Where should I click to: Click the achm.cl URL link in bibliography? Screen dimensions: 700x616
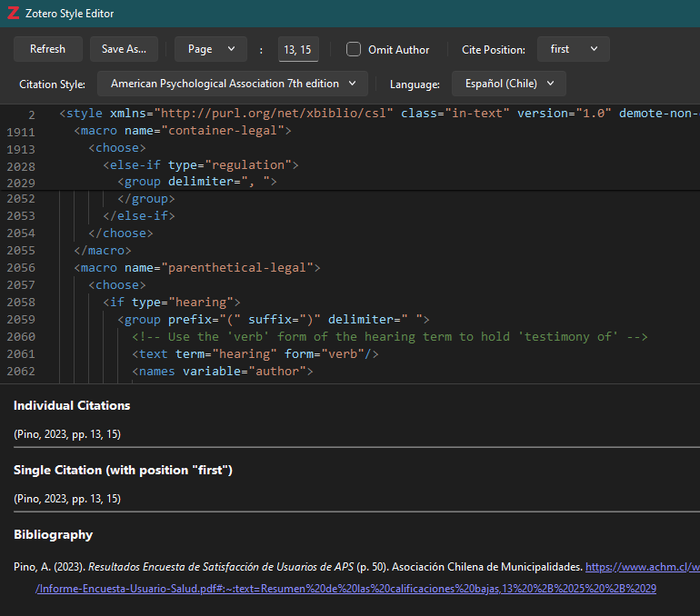(x=643, y=567)
